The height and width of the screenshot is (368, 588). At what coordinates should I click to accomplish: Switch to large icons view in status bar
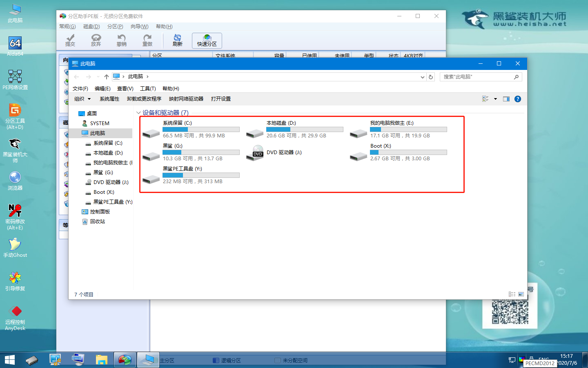[x=521, y=294]
